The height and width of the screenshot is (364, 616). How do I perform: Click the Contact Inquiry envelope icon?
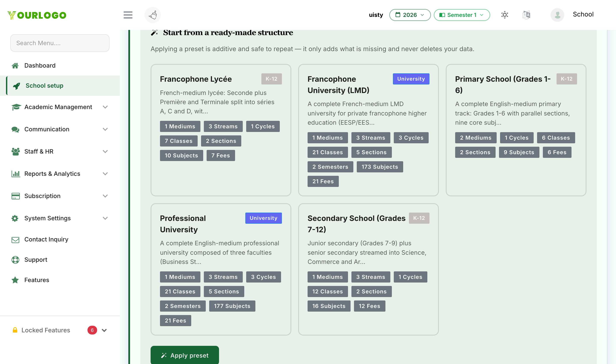coord(15,240)
